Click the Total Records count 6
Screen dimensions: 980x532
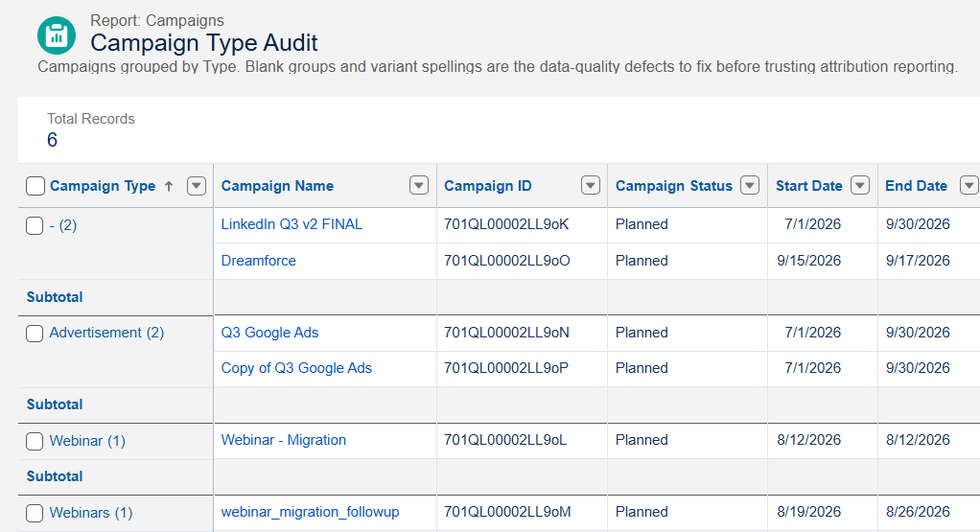tap(53, 140)
